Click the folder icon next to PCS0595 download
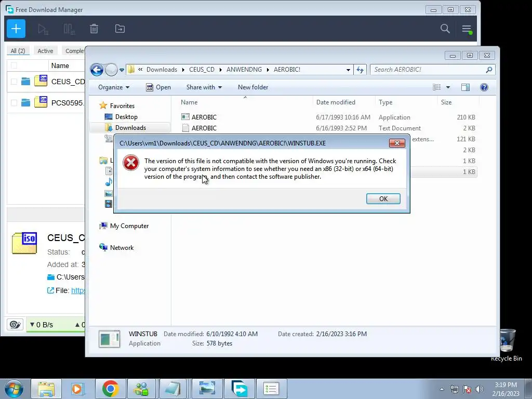This screenshot has height=399, width=532. tap(26, 102)
